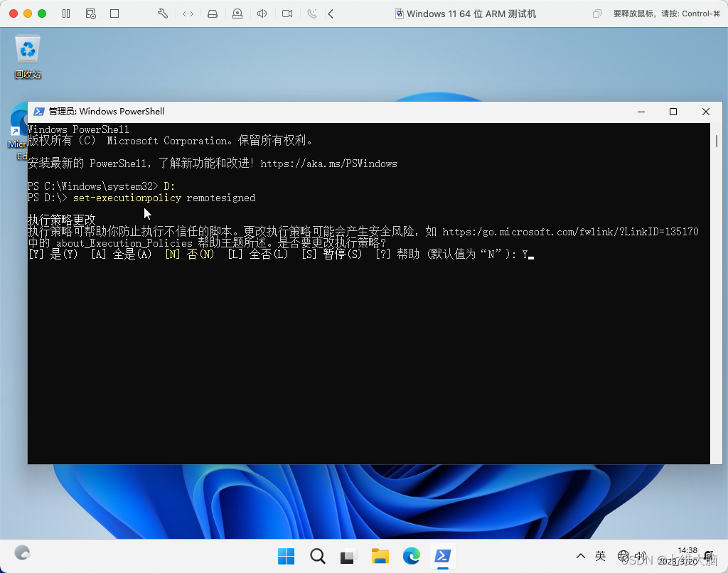
Task: Open the network code arrows dropdown in the toolbar
Action: point(188,14)
